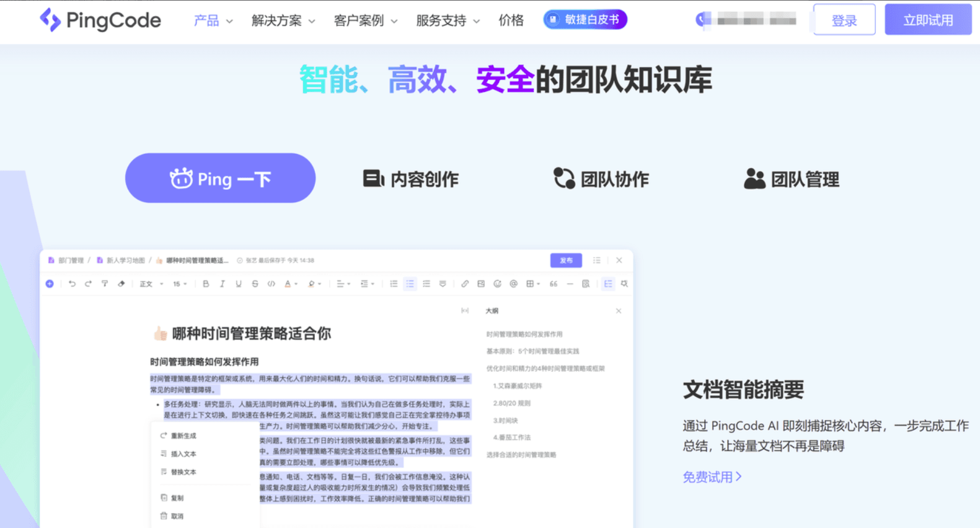Switch to the 内容创作 tab
980x528 pixels.
coord(410,179)
